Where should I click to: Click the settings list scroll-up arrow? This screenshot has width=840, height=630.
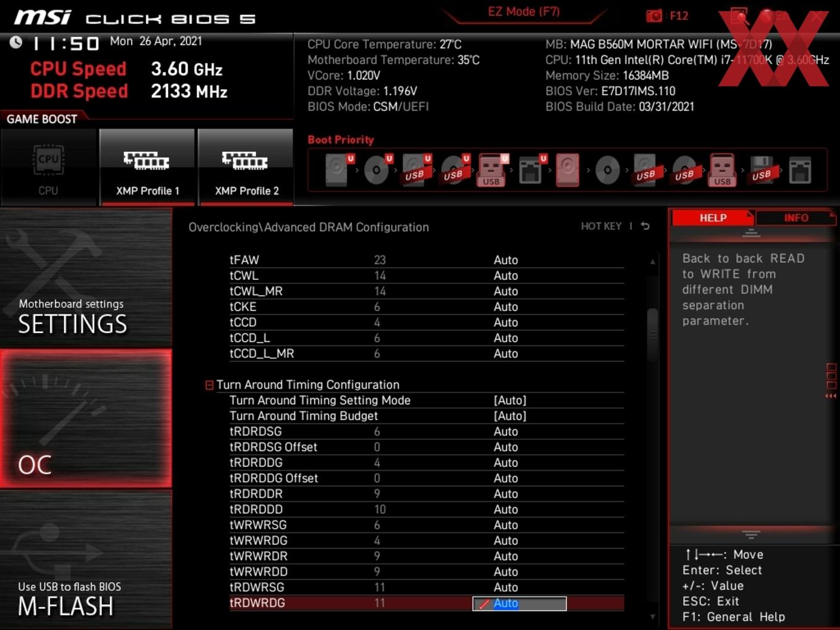(652, 262)
